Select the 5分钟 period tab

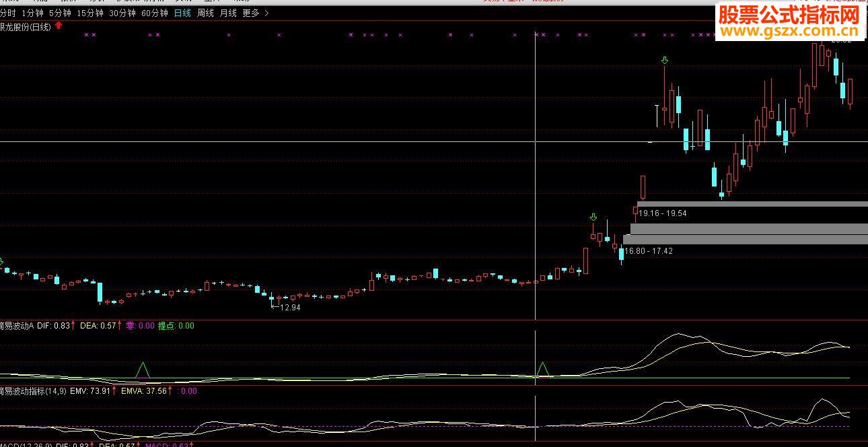(x=60, y=13)
